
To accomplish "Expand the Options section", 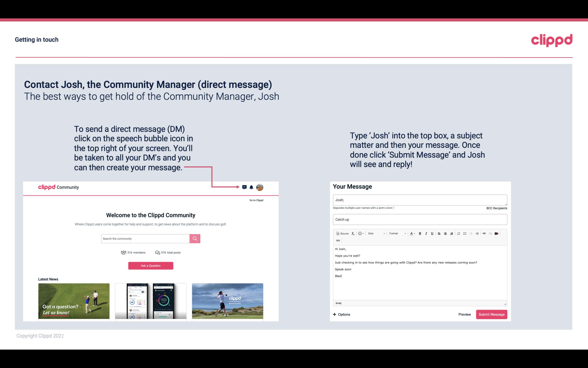I will (342, 315).
